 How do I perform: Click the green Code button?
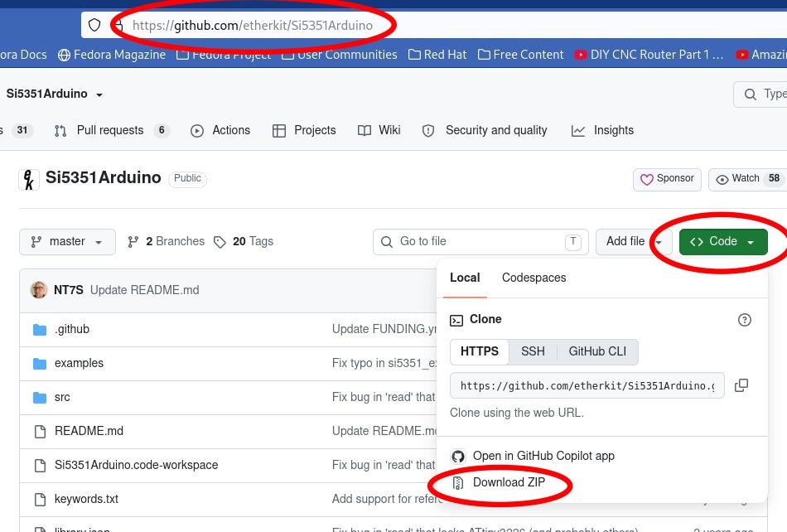coord(722,242)
